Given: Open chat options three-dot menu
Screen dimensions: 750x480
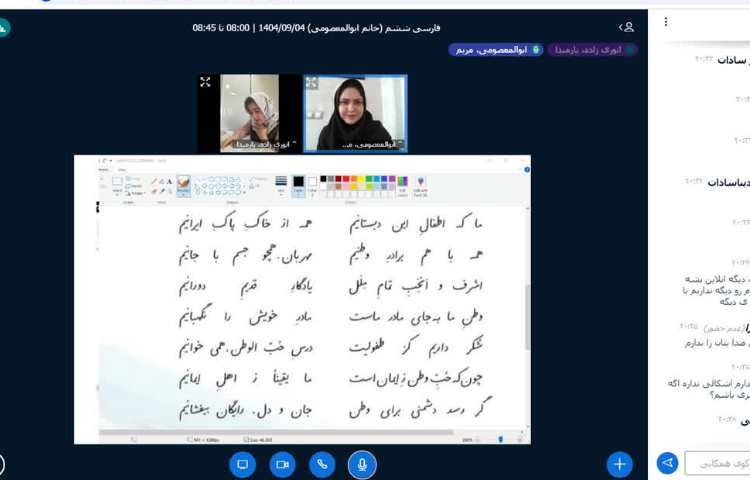Looking at the screenshot, I should click(666, 22).
